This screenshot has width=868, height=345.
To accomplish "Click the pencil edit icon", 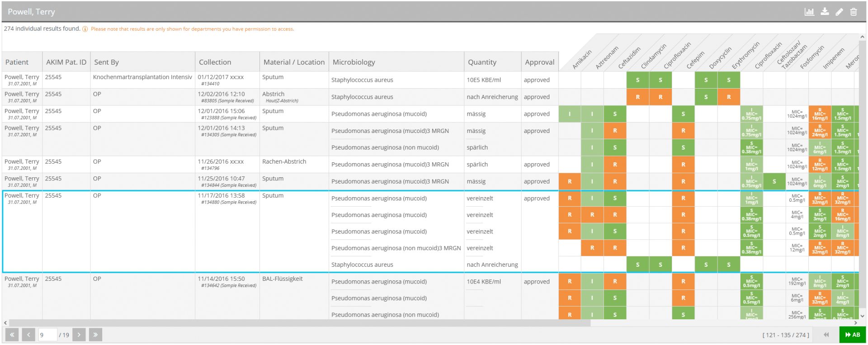I will (839, 12).
